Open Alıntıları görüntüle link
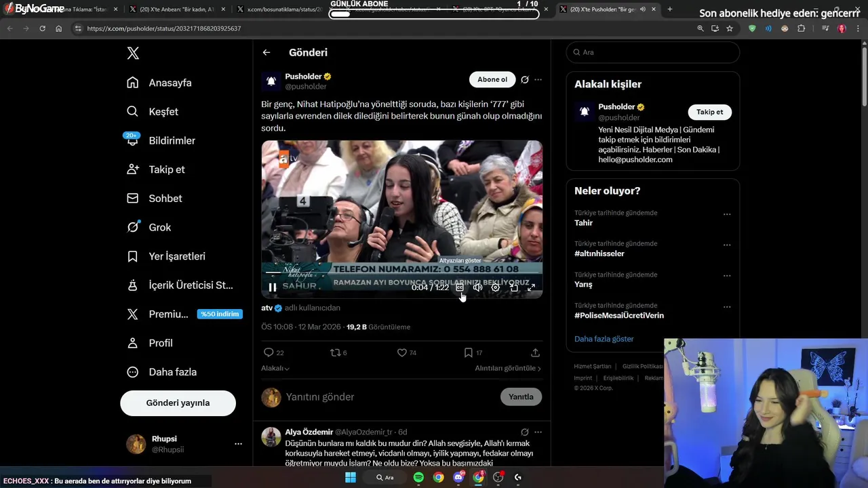868x488 pixels. click(508, 368)
